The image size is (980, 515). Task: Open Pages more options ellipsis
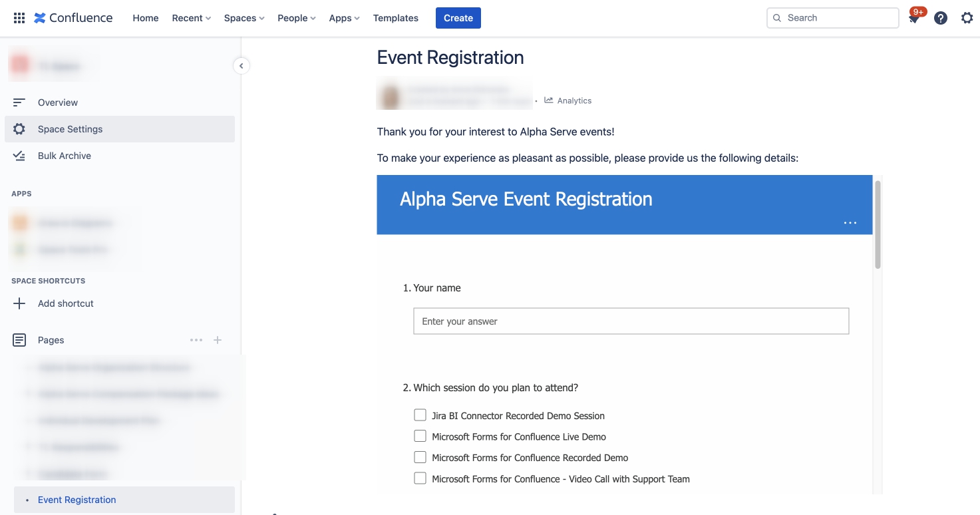(196, 340)
